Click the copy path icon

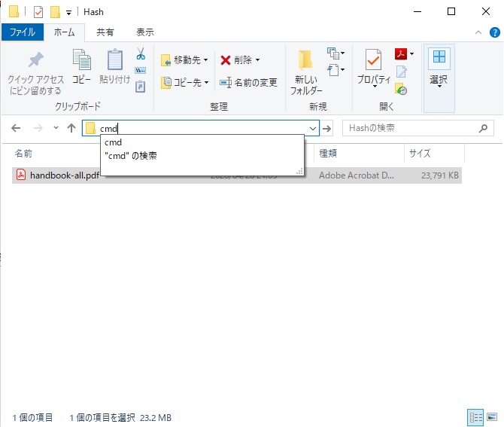pos(140,71)
